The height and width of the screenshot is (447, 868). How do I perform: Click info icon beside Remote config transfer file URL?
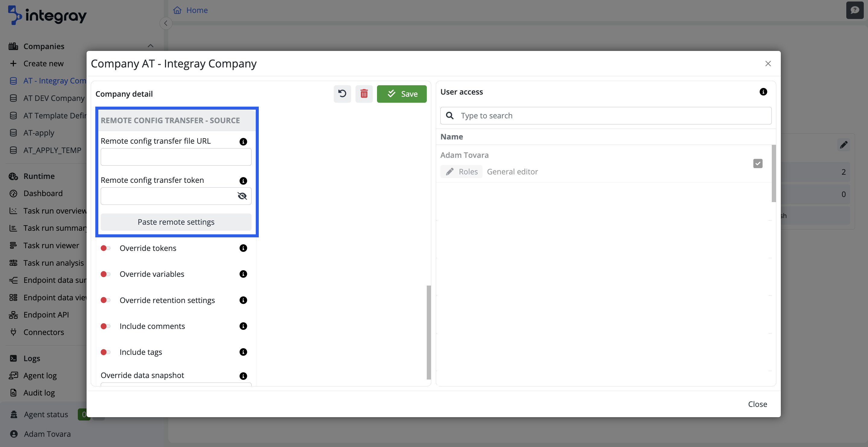pos(243,141)
